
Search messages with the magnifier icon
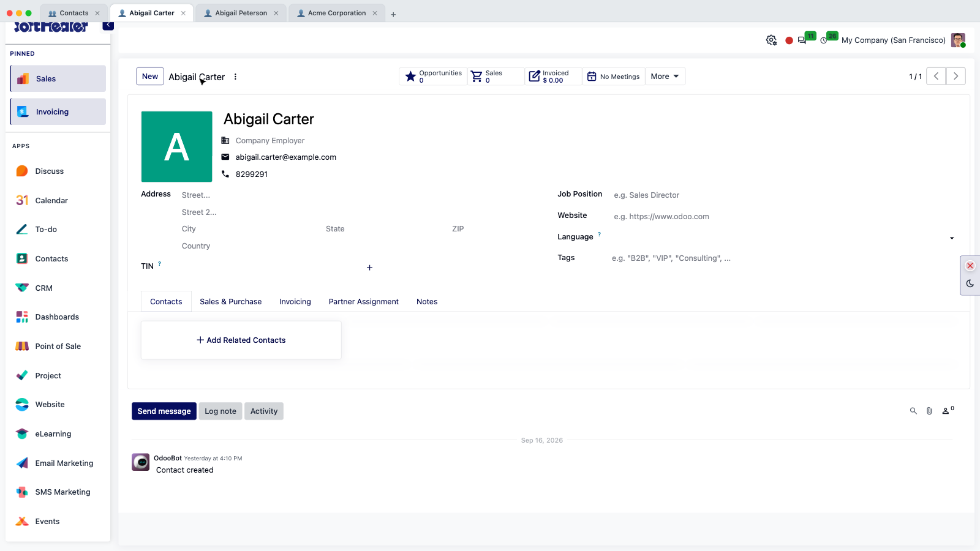point(913,411)
